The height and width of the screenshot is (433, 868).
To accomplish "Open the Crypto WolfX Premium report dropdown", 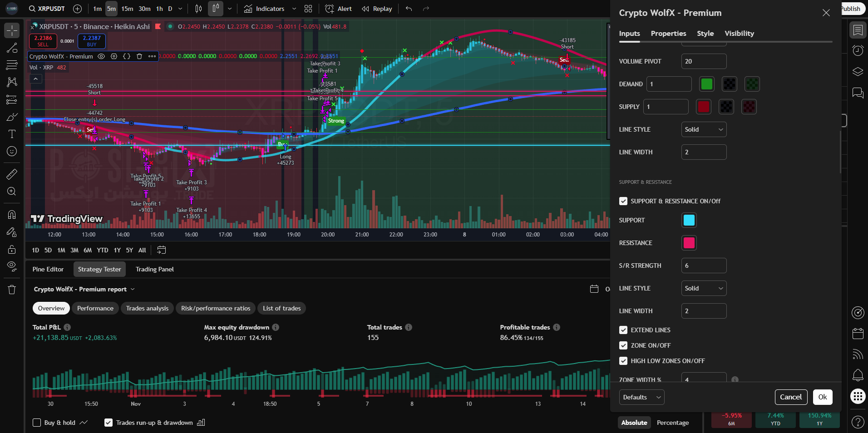I will pyautogui.click(x=84, y=289).
